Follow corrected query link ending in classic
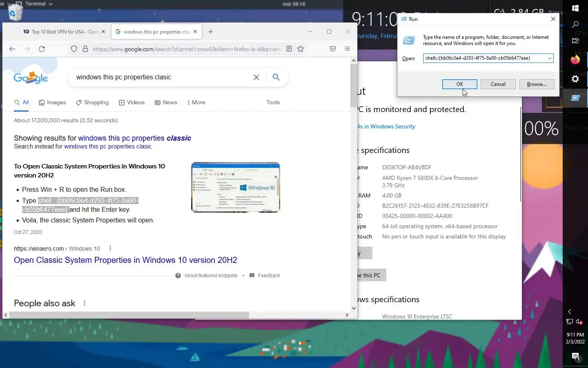588x368 pixels. point(135,138)
